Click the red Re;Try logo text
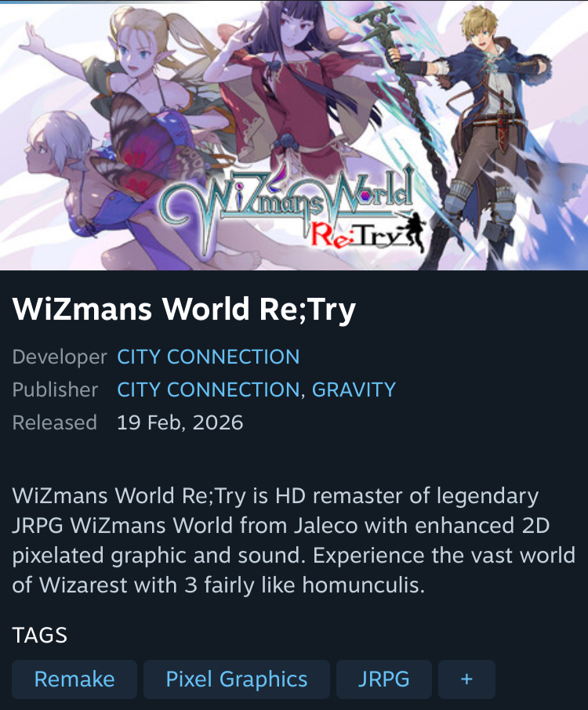Image resolution: width=588 pixels, height=710 pixels. click(358, 235)
